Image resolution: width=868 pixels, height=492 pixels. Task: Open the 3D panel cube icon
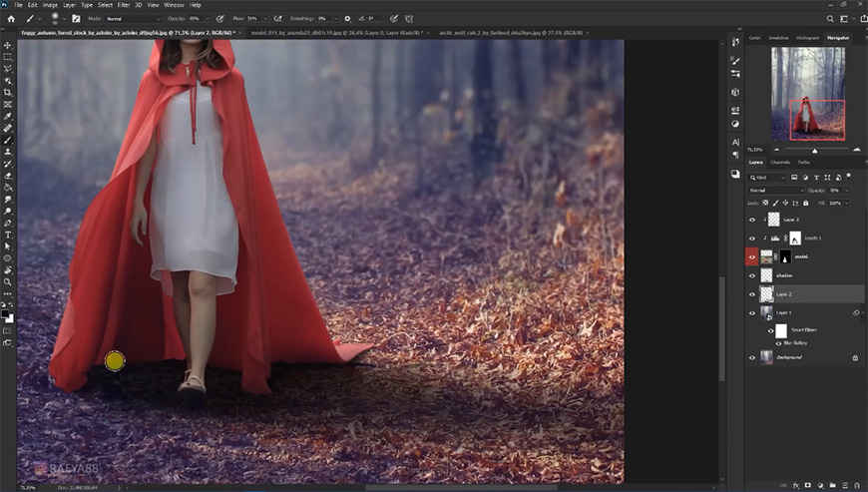(735, 92)
